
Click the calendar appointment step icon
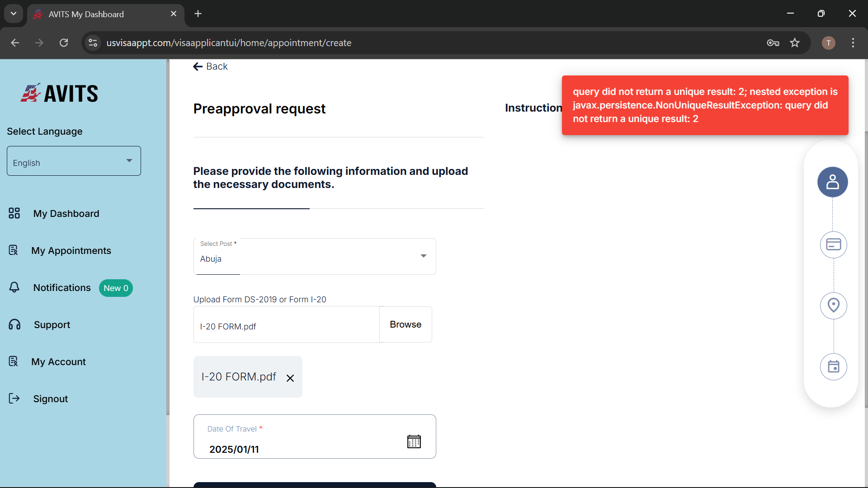point(833,366)
